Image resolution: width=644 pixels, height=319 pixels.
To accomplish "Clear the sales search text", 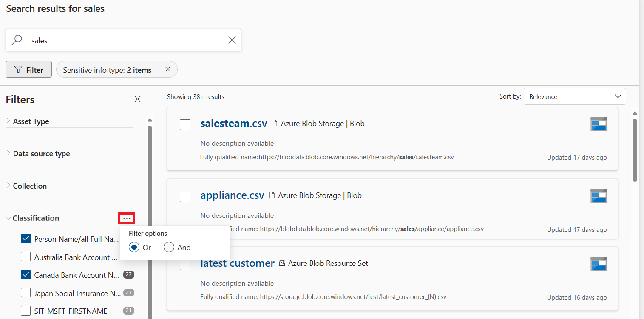I will tap(232, 40).
